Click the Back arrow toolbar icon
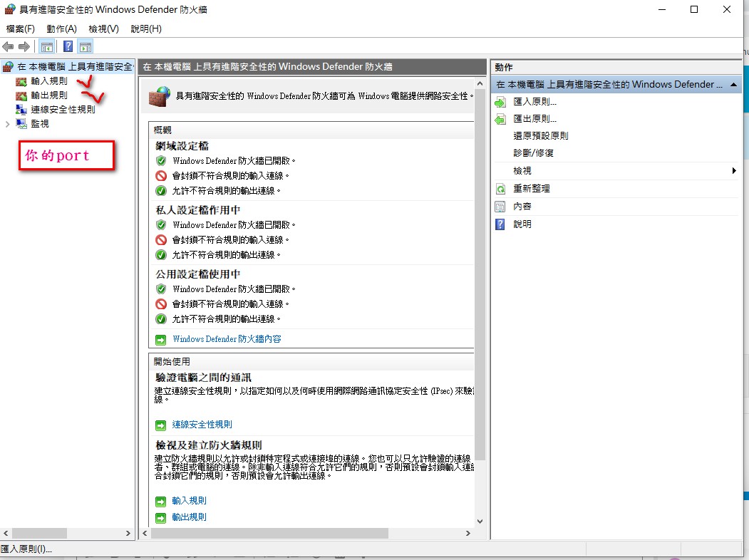 [8, 47]
